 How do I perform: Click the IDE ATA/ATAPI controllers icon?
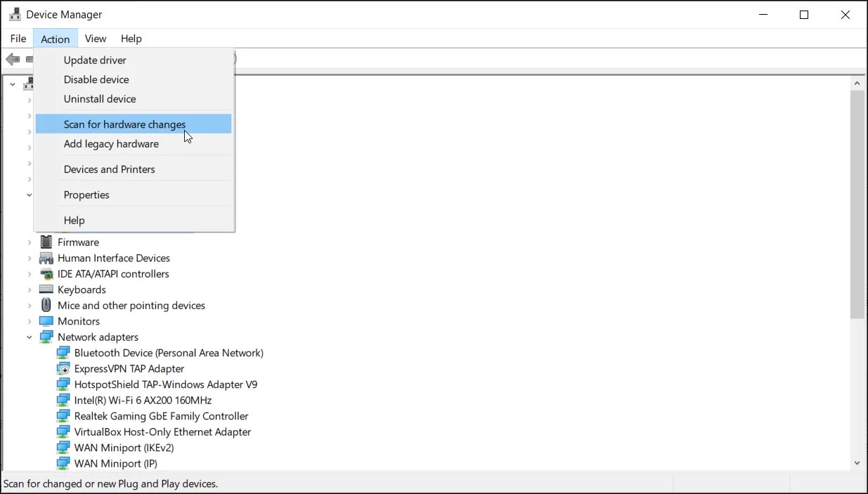tap(46, 273)
